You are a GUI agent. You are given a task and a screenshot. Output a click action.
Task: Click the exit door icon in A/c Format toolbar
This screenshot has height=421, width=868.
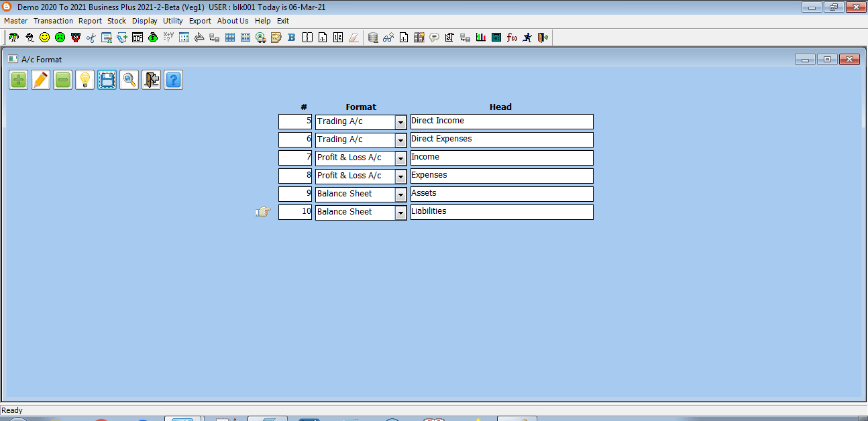pyautogui.click(x=151, y=80)
